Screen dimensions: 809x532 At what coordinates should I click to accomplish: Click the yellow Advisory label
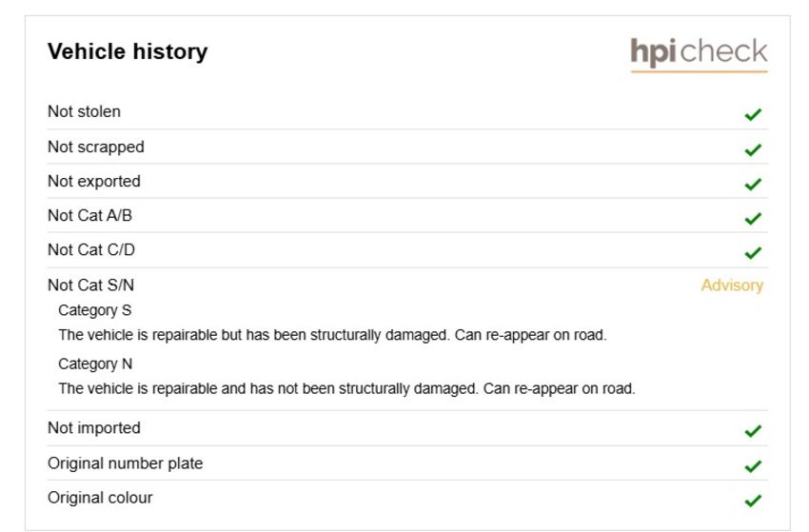click(732, 286)
